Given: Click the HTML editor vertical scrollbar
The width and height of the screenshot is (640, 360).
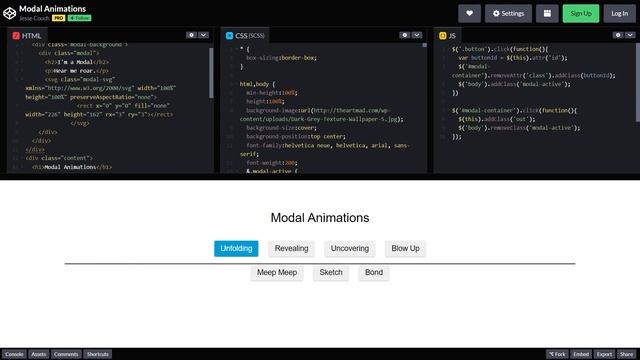Looking at the screenshot, I should (211, 73).
